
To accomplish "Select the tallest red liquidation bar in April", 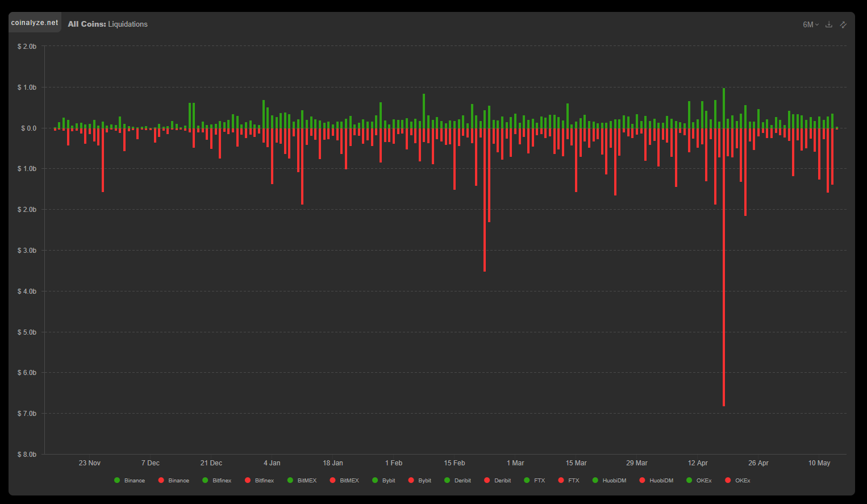I will [x=724, y=267].
